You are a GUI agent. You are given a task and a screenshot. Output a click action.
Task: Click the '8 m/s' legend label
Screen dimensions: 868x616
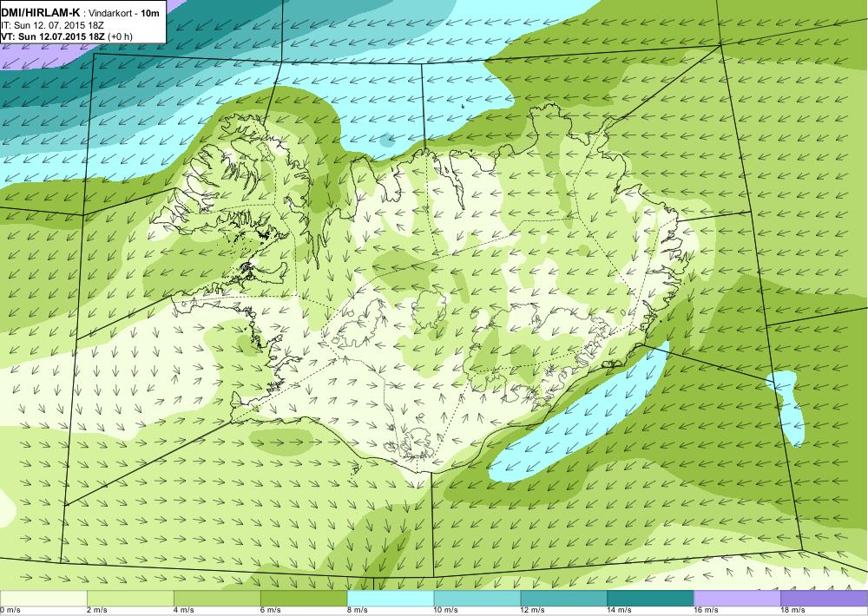[357, 610]
